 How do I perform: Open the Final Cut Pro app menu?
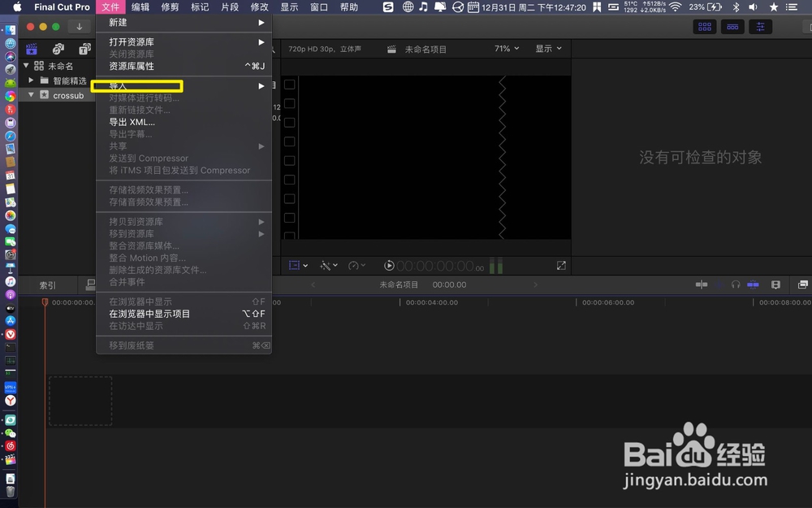coord(63,7)
